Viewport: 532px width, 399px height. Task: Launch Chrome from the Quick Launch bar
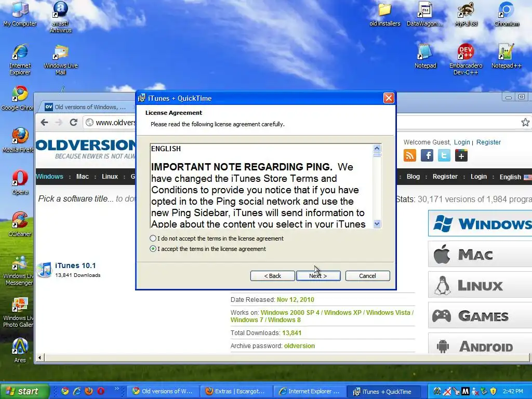(65, 391)
